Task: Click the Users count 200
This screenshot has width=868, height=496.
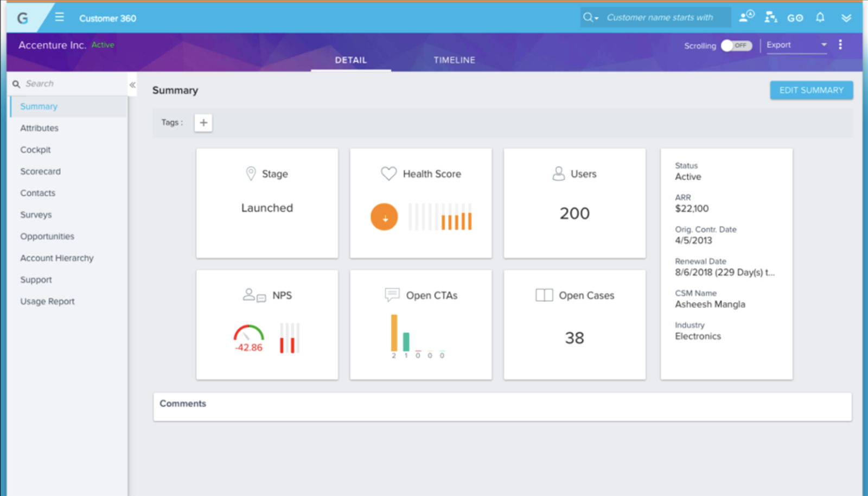Action: (575, 213)
